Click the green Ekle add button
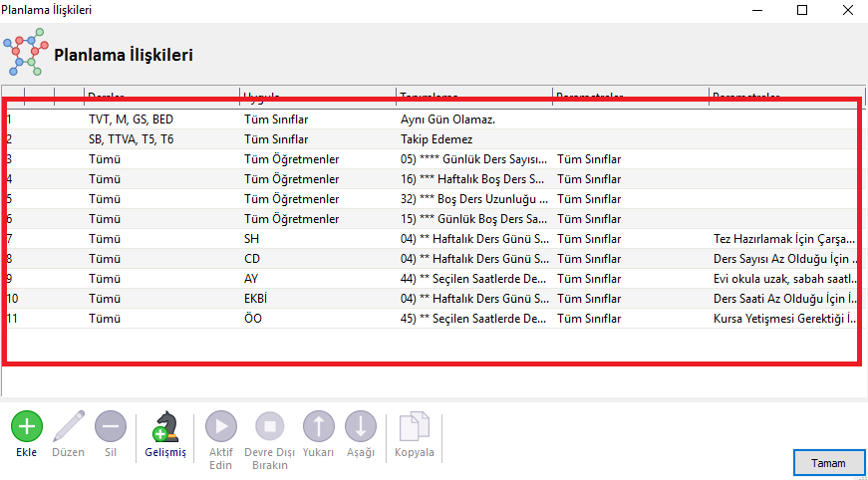The width and height of the screenshot is (868, 480). [27, 426]
